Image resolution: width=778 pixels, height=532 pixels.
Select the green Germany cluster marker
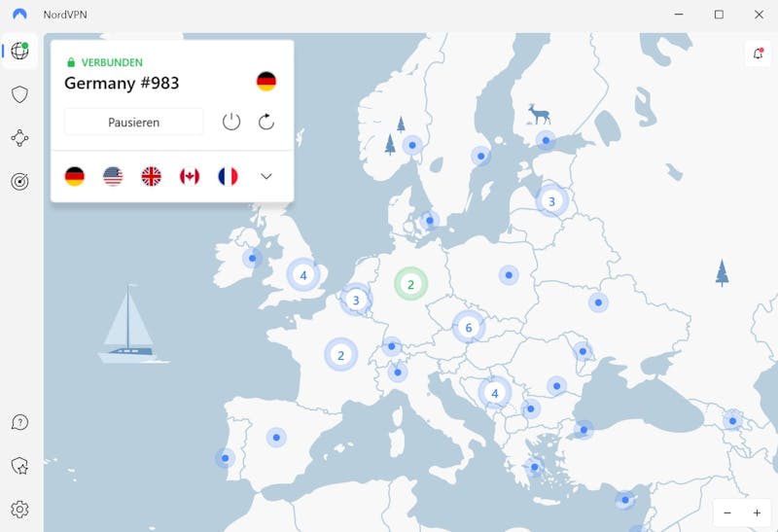(410, 284)
